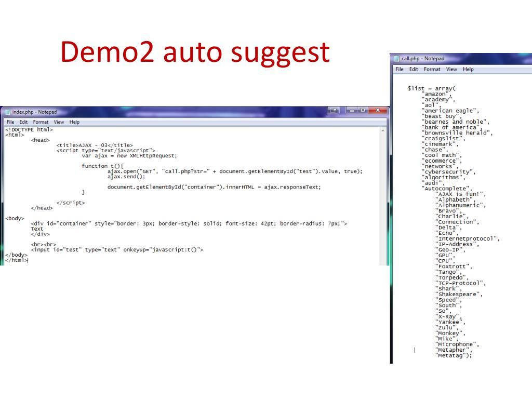
Task: Click the "Alphanumeric" entry in call.php
Action: (x=460, y=205)
